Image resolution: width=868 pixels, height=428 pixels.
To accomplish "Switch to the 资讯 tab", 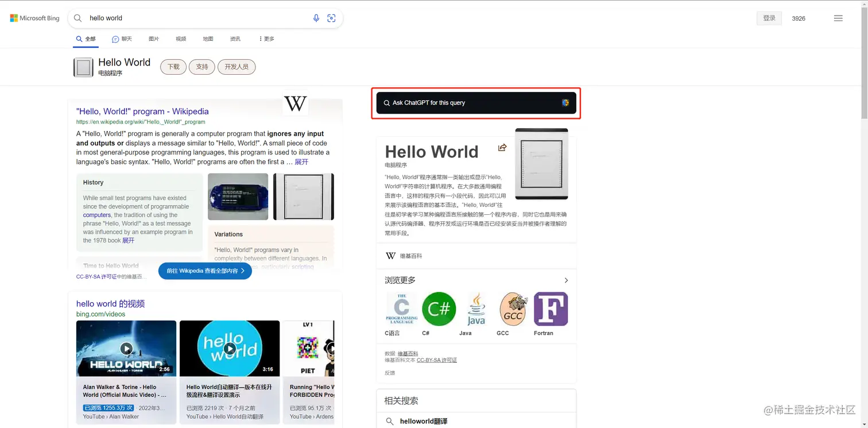I will pos(235,39).
